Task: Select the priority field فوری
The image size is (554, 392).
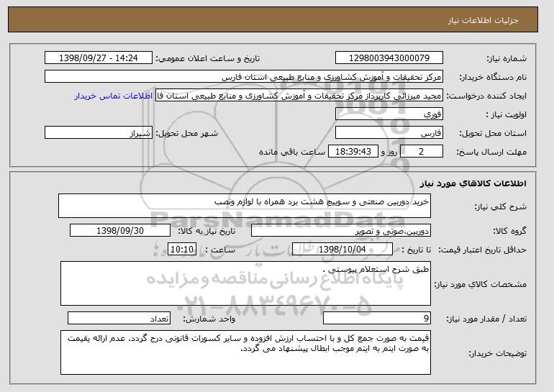Action: click(389, 114)
